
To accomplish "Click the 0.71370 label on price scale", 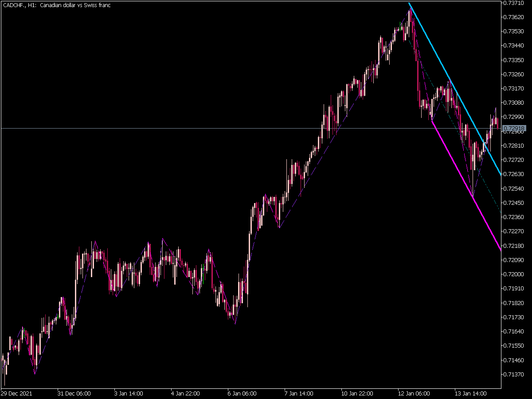I will click(x=514, y=374).
